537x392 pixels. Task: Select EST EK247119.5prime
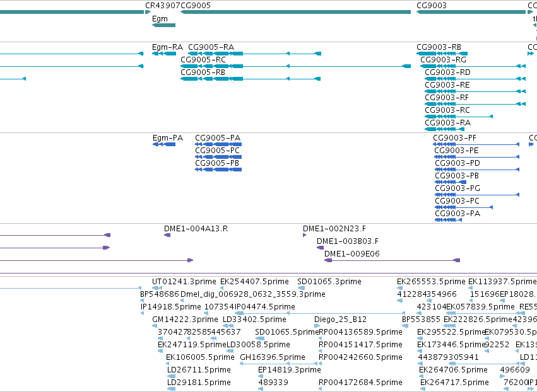192,345
